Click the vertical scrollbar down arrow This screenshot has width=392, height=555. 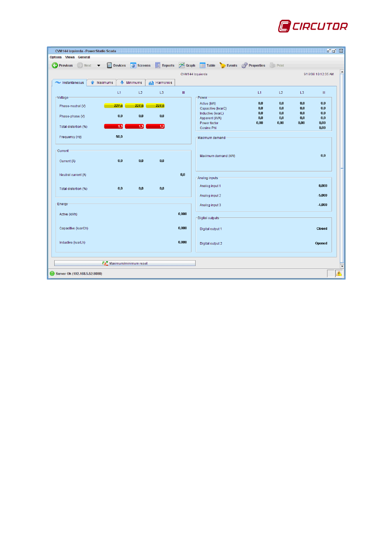(342, 266)
